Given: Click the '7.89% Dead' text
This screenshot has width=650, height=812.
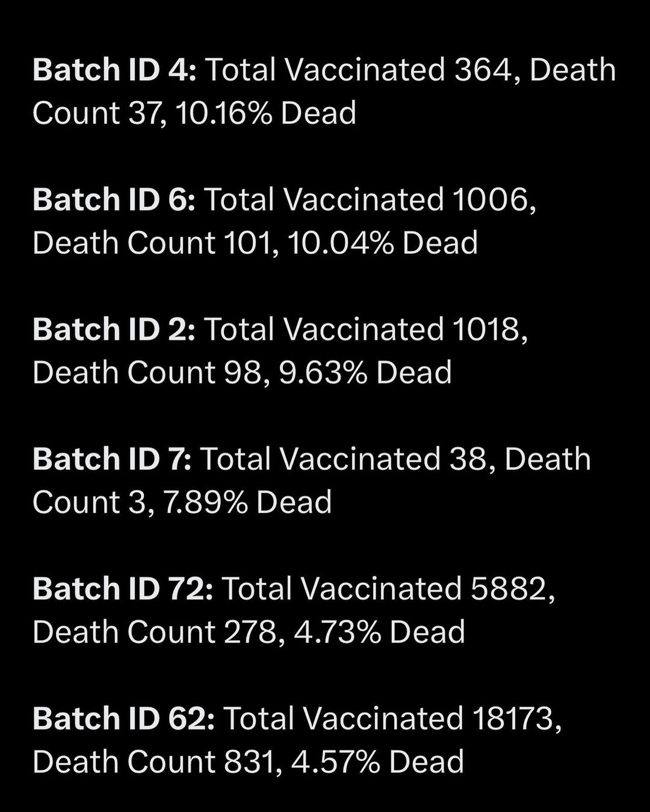Looking at the screenshot, I should 247,503.
